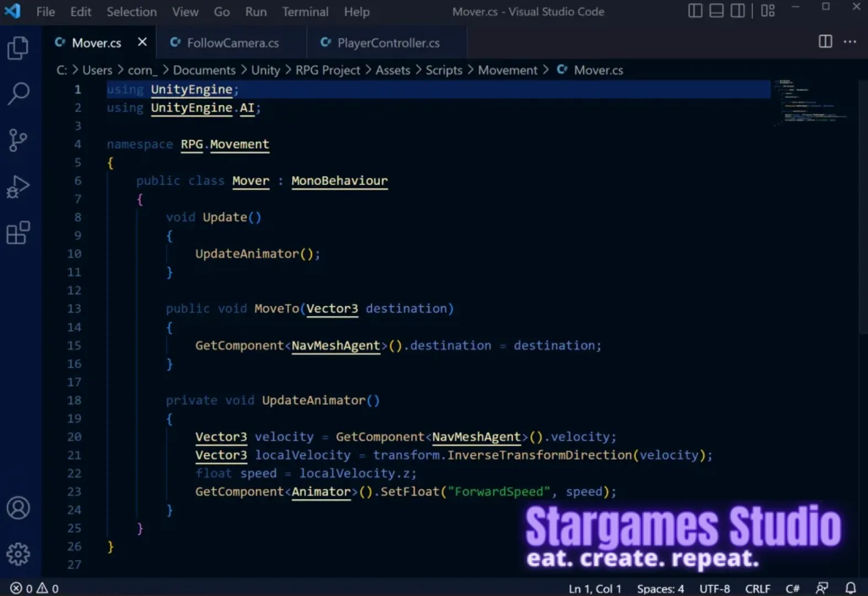The width and height of the screenshot is (868, 596).
Task: Expand the Users breadcrumb segment
Action: [x=97, y=70]
